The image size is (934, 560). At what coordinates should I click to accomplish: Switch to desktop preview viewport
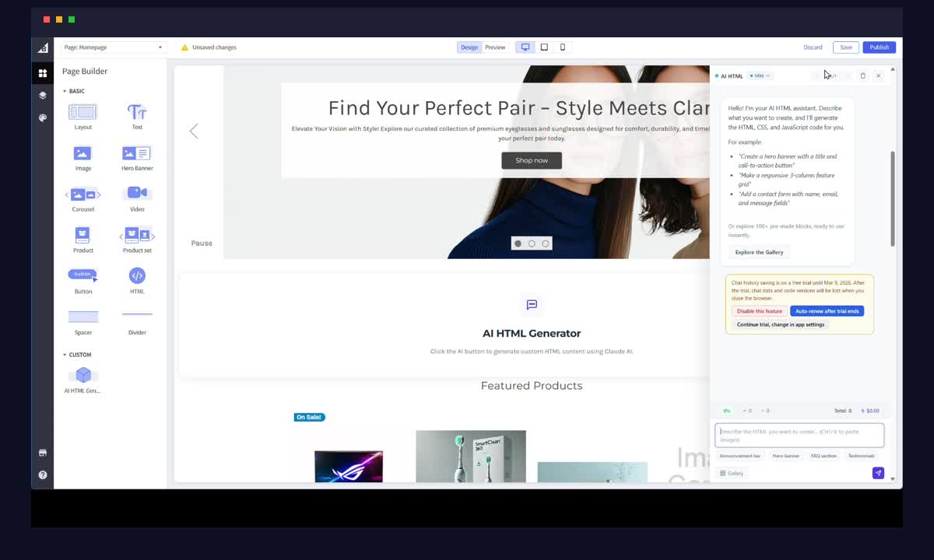point(525,47)
